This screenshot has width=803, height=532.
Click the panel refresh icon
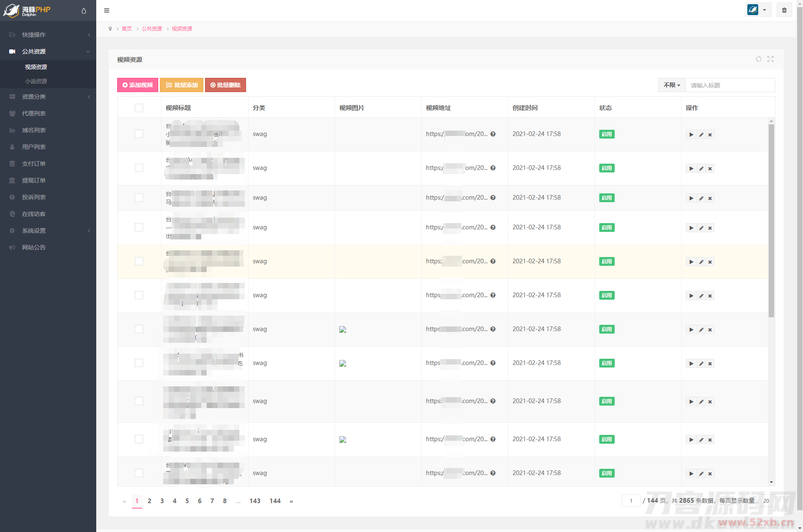point(758,59)
